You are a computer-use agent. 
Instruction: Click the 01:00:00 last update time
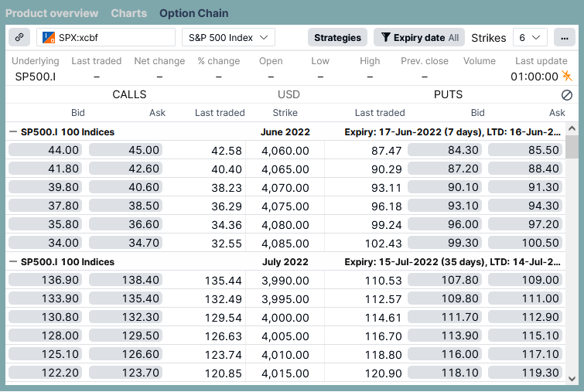[x=534, y=77]
